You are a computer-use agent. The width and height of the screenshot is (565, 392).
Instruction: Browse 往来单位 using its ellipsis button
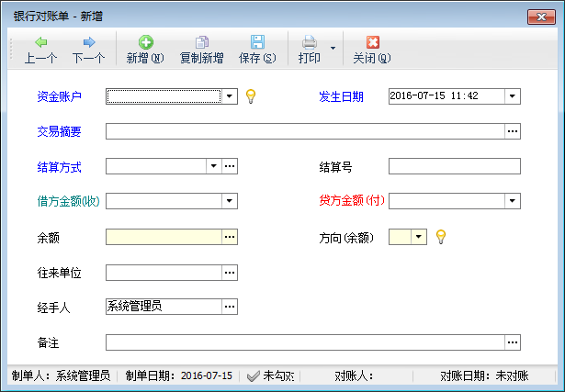pos(230,272)
